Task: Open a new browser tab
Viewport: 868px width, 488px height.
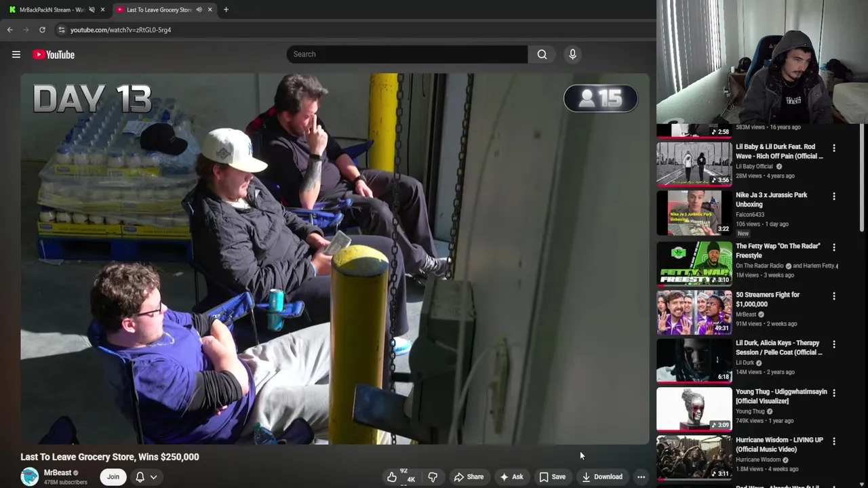Action: click(x=226, y=9)
